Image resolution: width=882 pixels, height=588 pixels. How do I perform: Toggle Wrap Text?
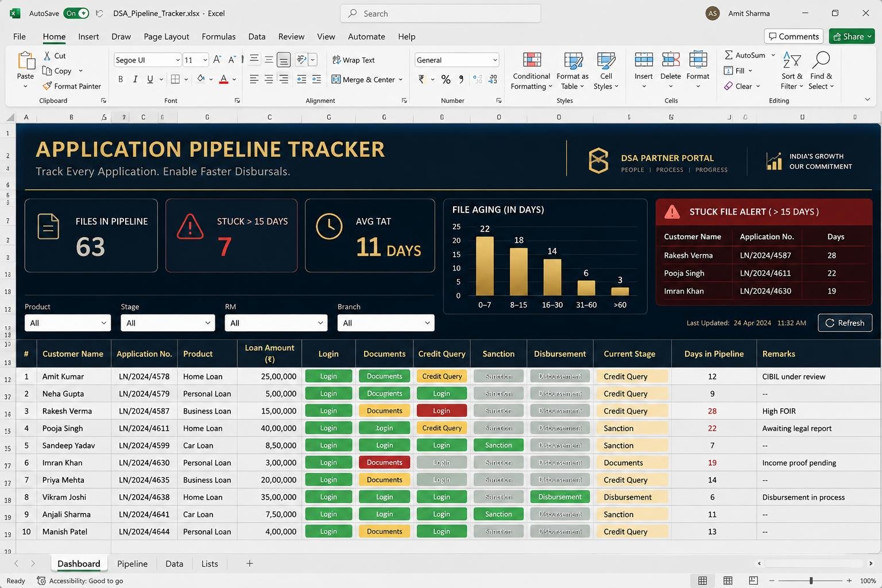coord(354,60)
